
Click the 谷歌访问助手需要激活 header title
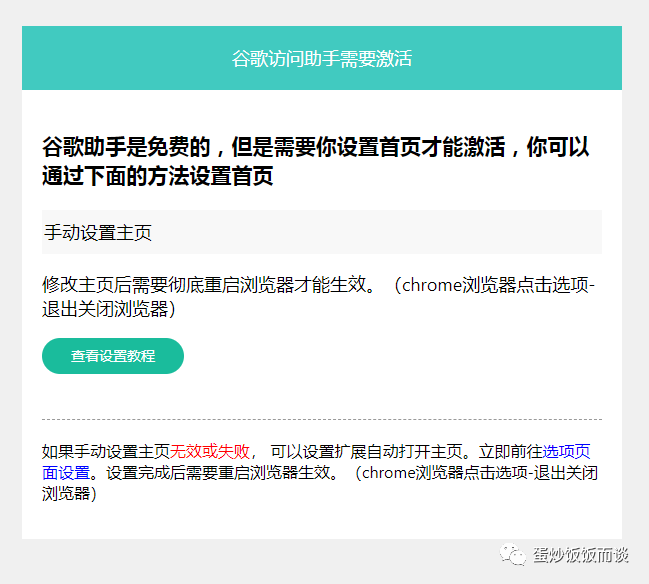pyautogui.click(x=322, y=58)
